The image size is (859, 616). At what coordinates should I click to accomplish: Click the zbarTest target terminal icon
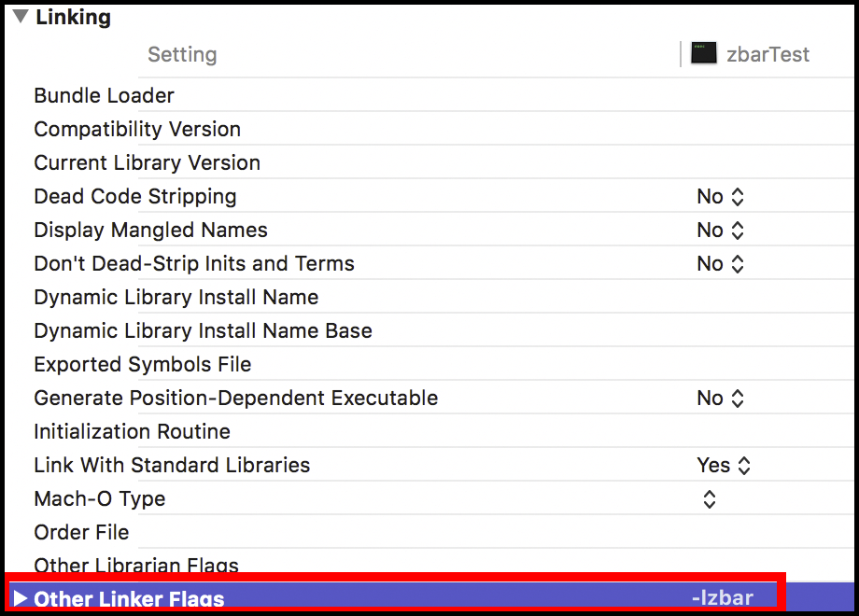(704, 53)
